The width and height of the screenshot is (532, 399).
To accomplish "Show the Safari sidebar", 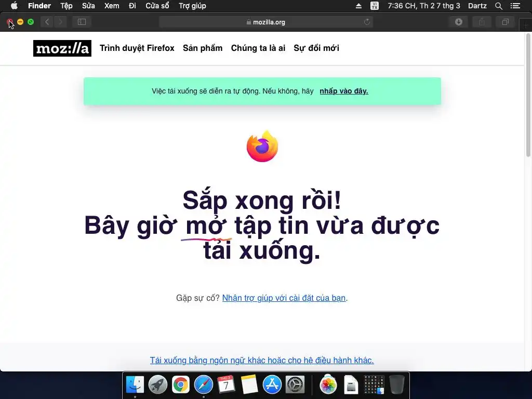I will 82,22.
